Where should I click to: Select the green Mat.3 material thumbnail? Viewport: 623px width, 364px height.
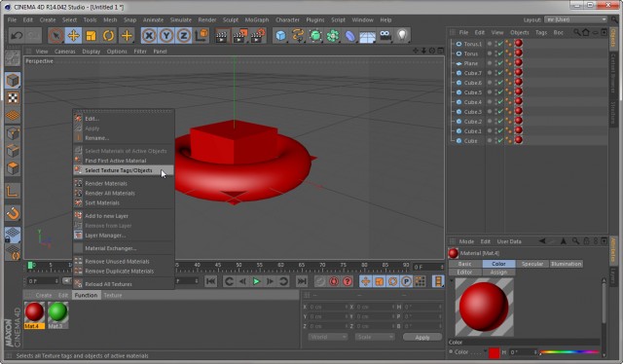click(58, 312)
